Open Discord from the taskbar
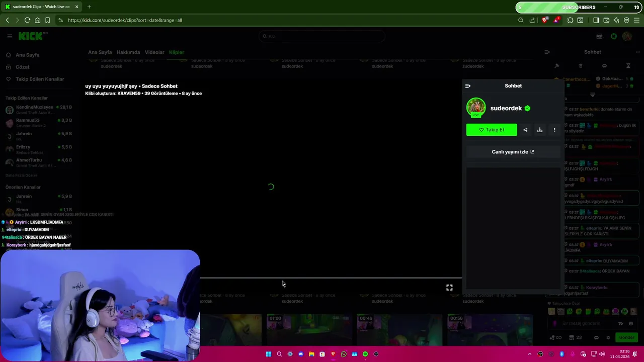Image resolution: width=644 pixels, height=362 pixels. tap(301, 354)
